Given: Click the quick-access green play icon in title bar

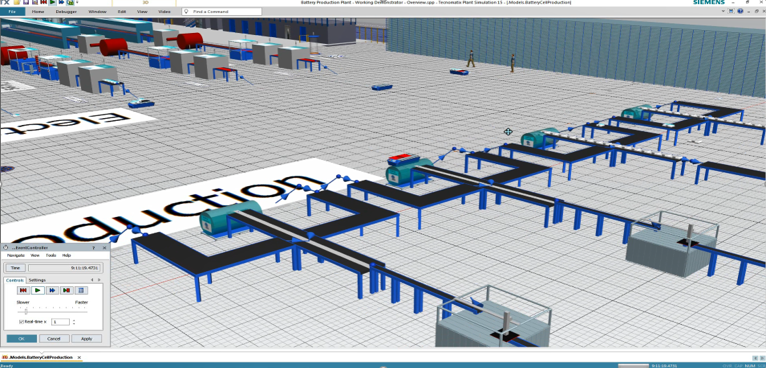Looking at the screenshot, I should point(53,2).
